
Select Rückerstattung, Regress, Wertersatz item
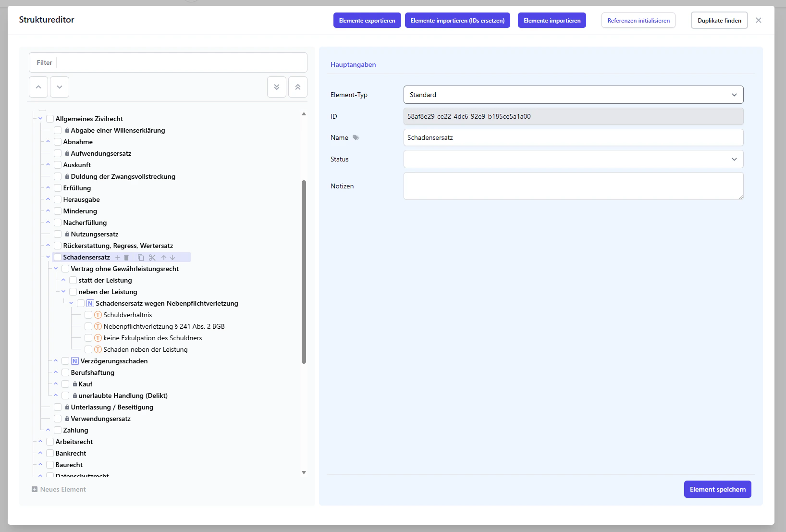pyautogui.click(x=118, y=246)
